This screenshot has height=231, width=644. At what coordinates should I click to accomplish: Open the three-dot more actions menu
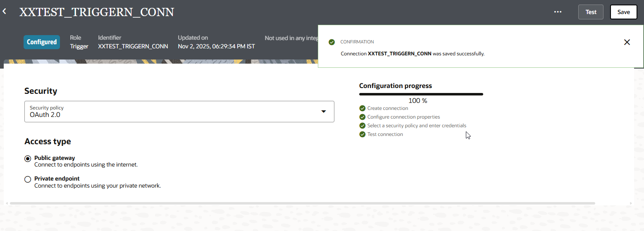click(x=558, y=12)
